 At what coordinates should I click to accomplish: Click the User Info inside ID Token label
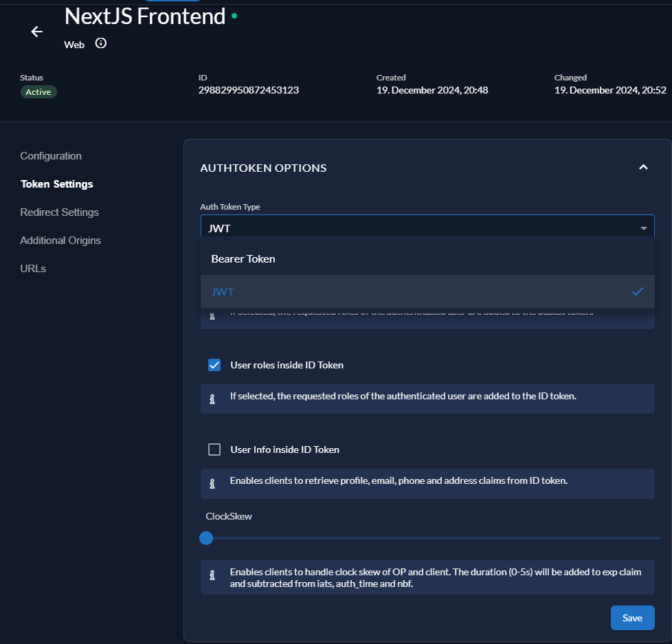[284, 449]
